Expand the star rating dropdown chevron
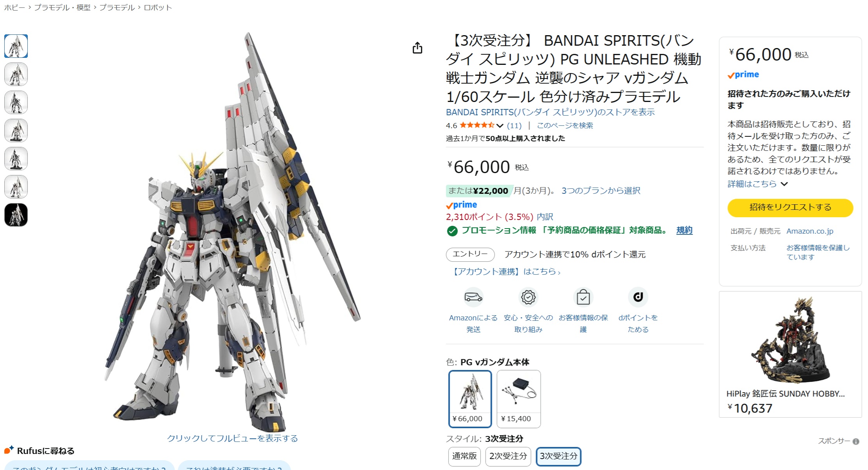868x470 pixels. (500, 126)
